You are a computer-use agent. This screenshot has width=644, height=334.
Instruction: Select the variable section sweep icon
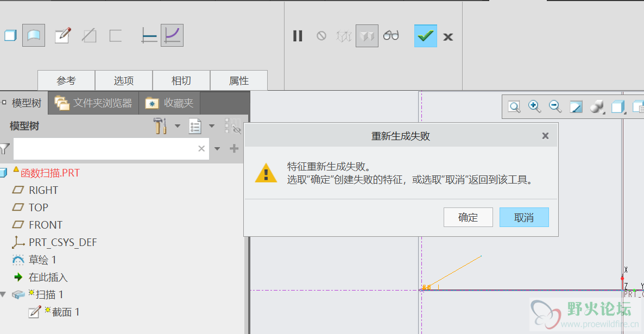coord(172,35)
